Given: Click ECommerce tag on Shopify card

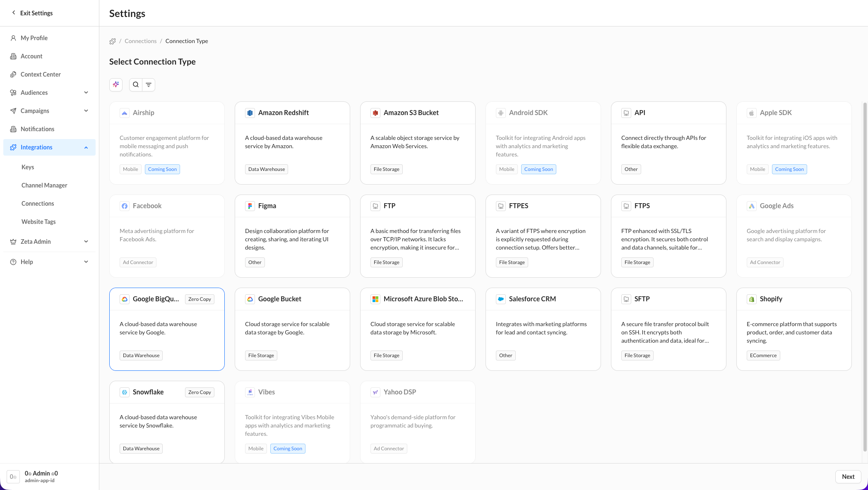Looking at the screenshot, I should click(763, 355).
